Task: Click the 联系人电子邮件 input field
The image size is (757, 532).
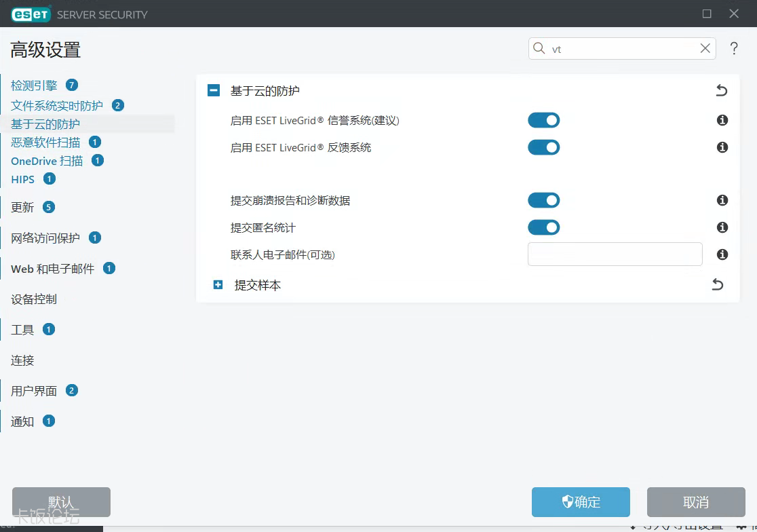Action: 615,254
